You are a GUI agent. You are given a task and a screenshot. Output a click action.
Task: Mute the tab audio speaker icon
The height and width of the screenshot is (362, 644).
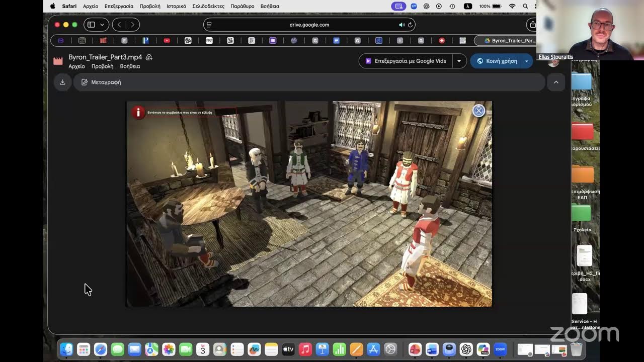coord(401,25)
